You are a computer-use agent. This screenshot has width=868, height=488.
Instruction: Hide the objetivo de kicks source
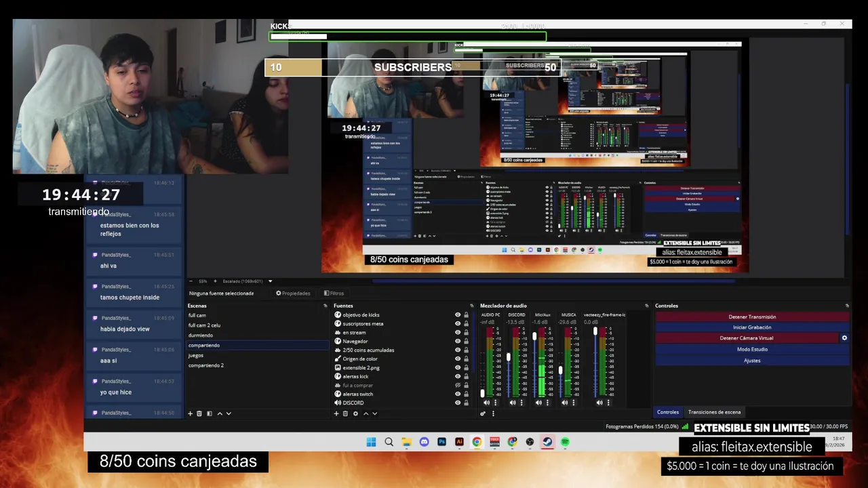[458, 314]
